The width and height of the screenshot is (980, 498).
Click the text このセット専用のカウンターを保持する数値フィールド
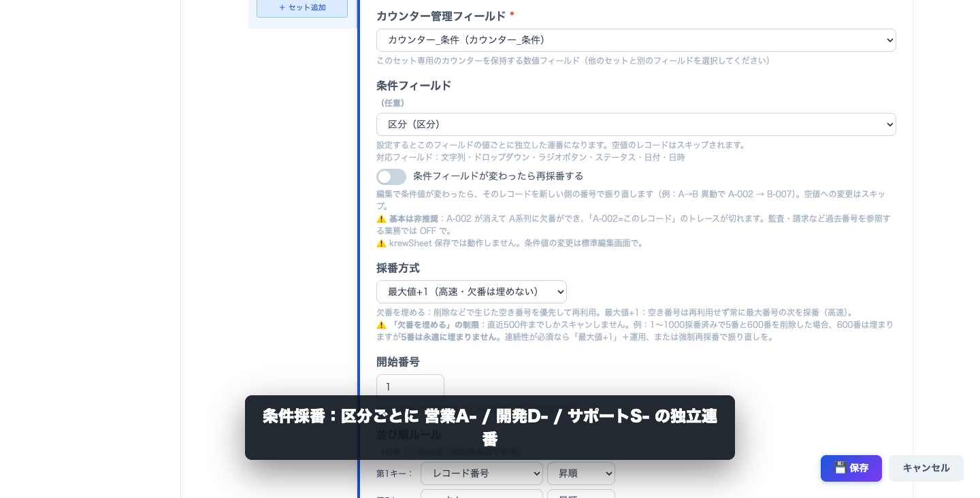point(478,61)
